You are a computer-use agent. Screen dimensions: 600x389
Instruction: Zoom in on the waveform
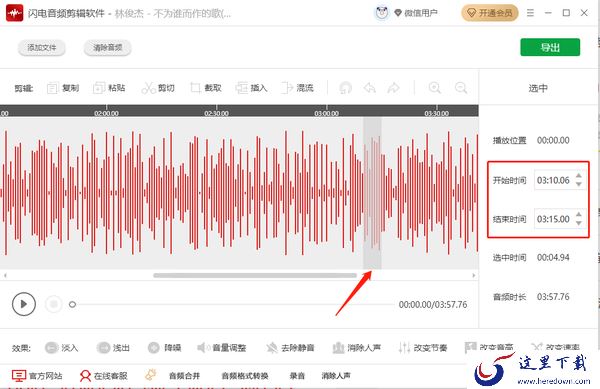(435, 88)
